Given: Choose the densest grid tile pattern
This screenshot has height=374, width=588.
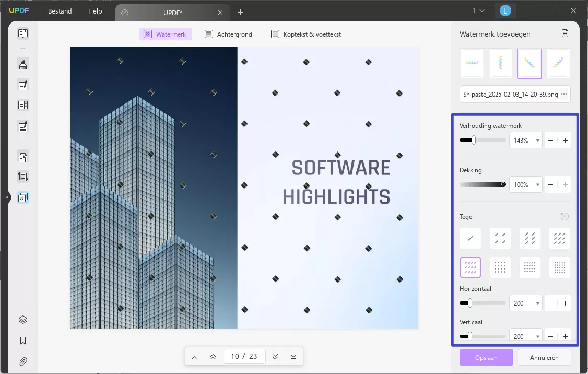Looking at the screenshot, I should point(560,267).
